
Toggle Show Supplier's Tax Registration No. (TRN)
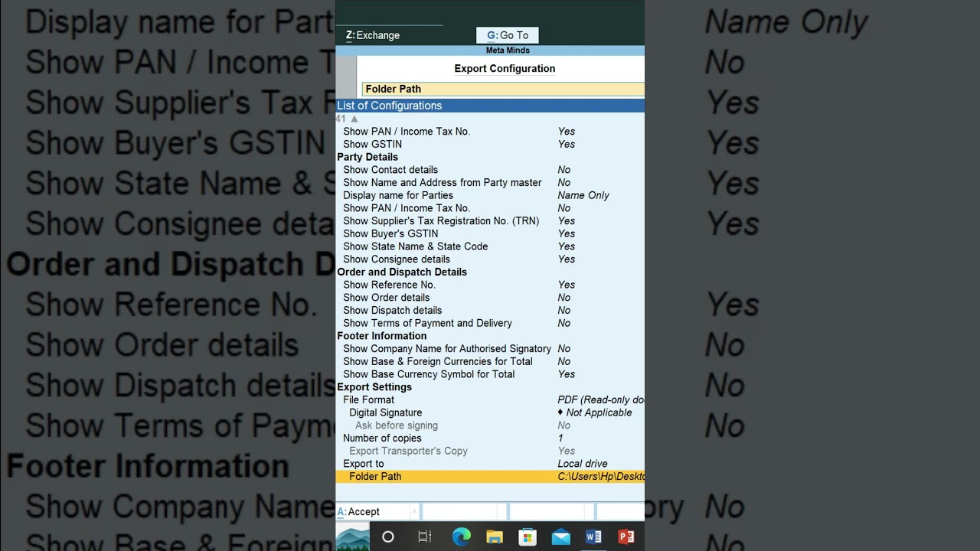490,221
